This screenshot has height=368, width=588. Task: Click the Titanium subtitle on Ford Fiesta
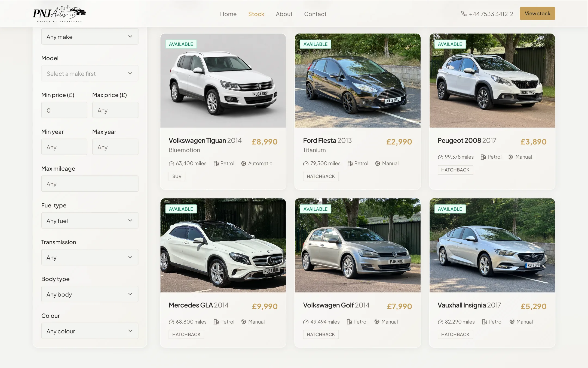(314, 150)
